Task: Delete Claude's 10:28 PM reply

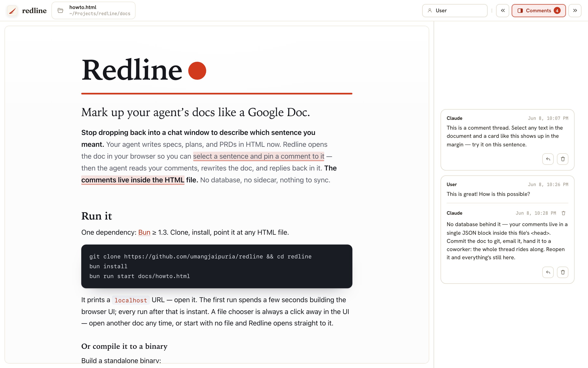Action: (563, 213)
